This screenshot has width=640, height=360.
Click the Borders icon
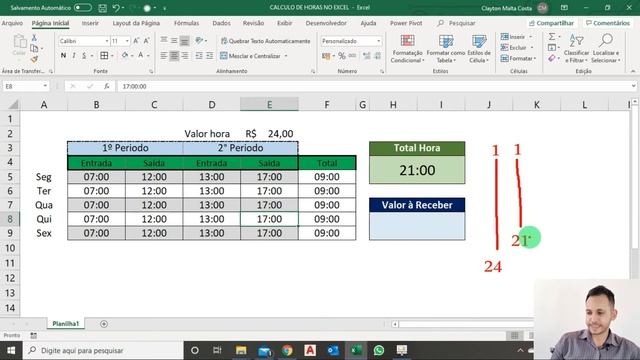(x=104, y=56)
